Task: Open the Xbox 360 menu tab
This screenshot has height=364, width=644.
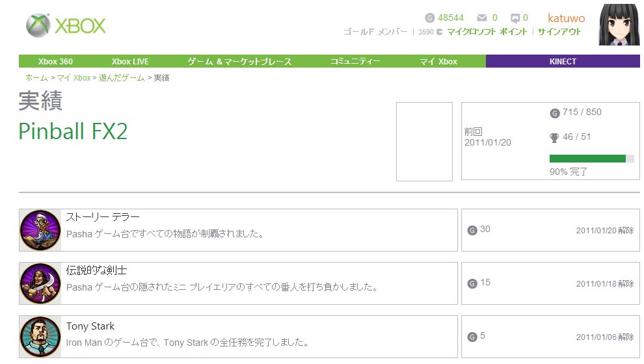Action: pyautogui.click(x=55, y=62)
